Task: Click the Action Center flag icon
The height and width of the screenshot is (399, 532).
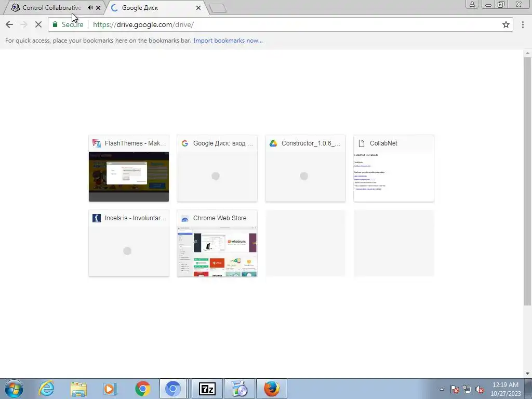Action: point(454,389)
